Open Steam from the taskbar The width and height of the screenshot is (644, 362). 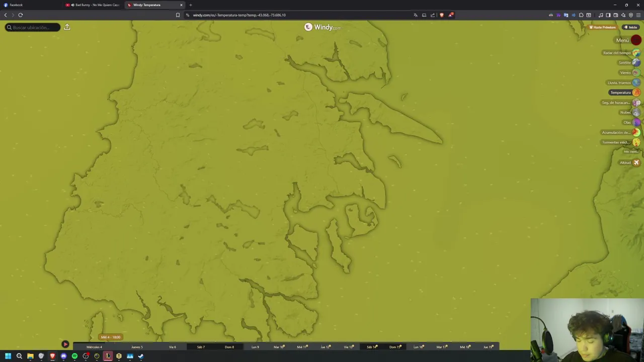141,356
